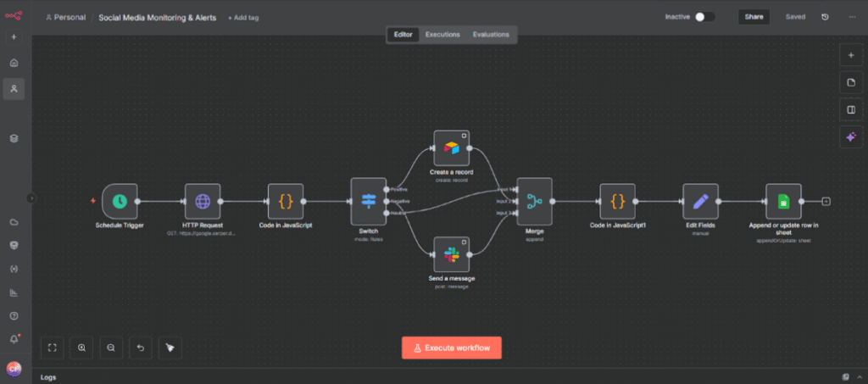868x384 pixels.
Task: Open the three-dot workflow options menu
Action: point(852,16)
